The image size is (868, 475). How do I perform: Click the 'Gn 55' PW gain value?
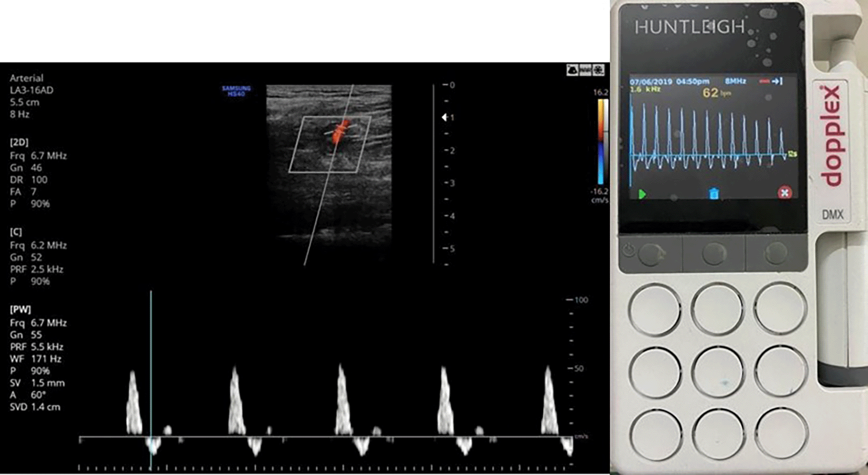tap(26, 335)
